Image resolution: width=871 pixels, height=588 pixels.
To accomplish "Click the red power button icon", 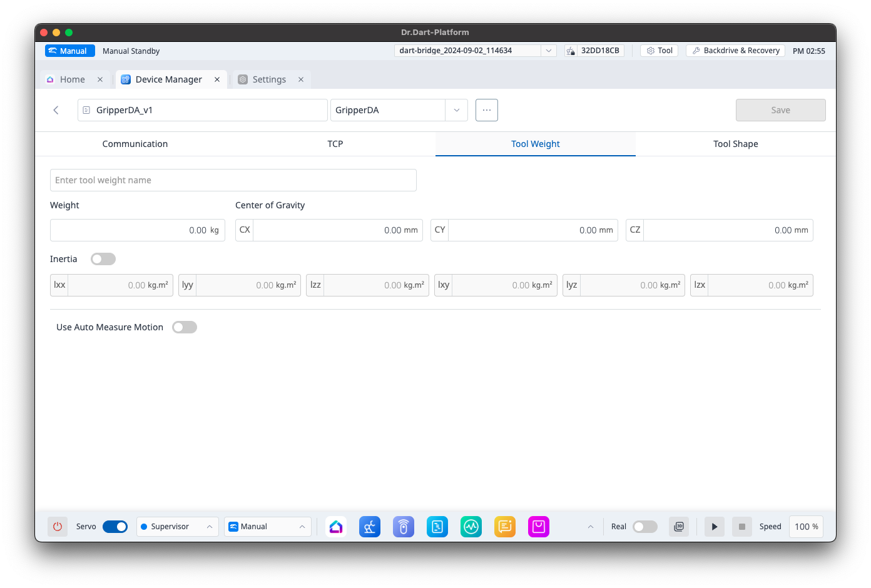I will (58, 527).
